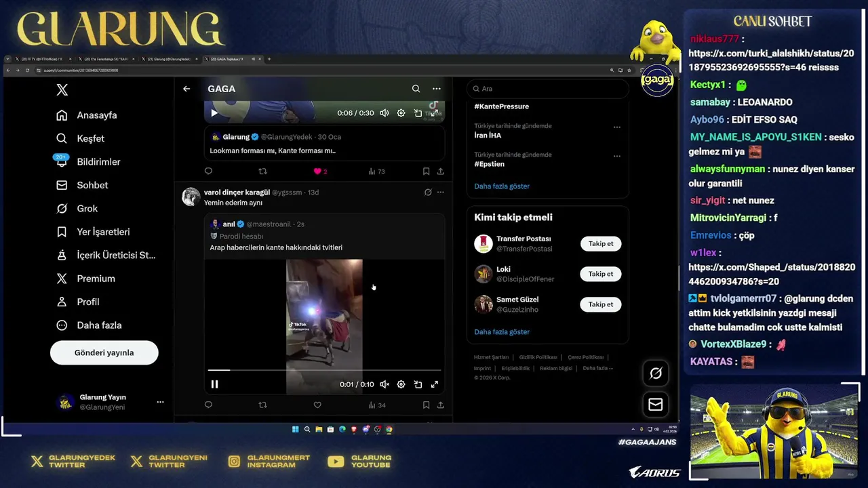
Task: Open the X logo home link
Action: [x=62, y=90]
